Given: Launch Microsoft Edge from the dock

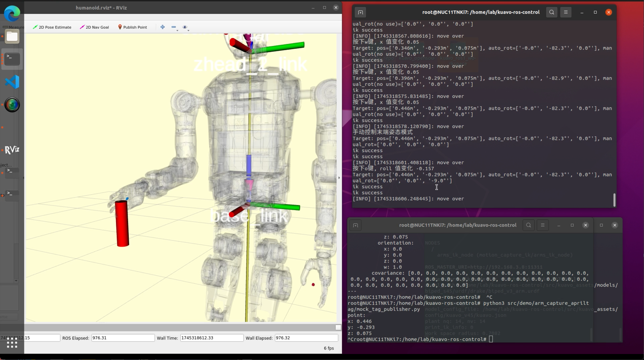Looking at the screenshot, I should point(12,14).
